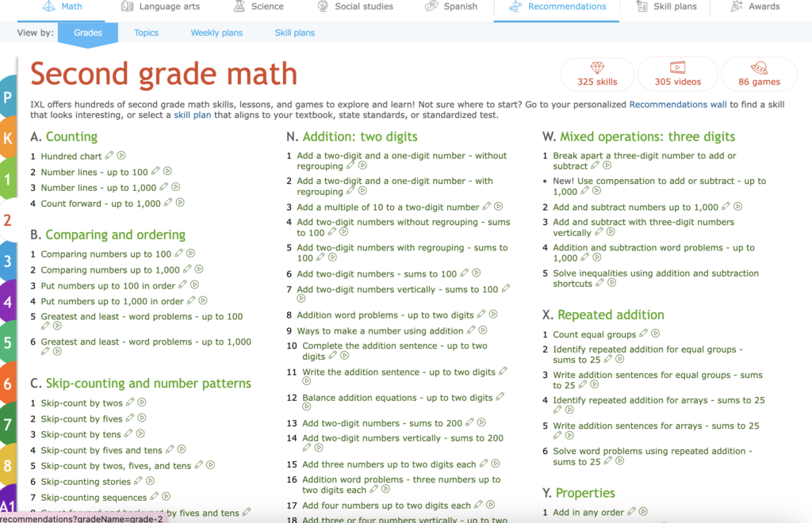Open skill Balance addition equations
Image resolution: width=812 pixels, height=523 pixels.
397,398
